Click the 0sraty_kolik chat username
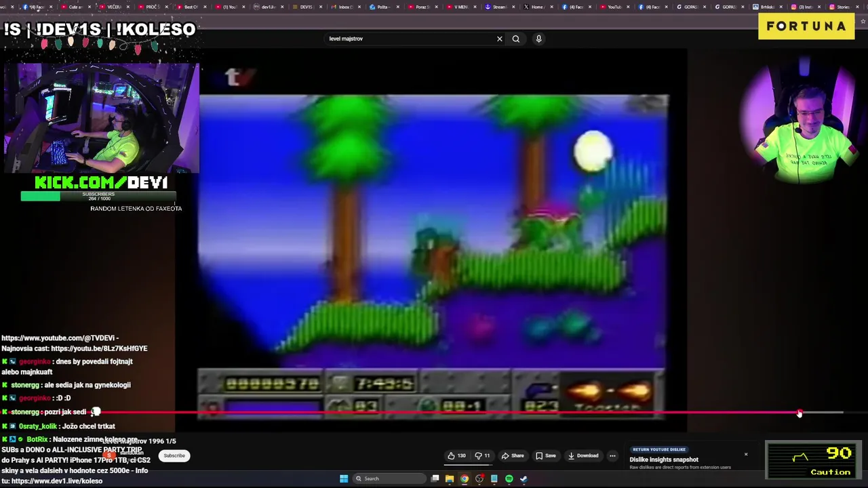The width and height of the screenshot is (868, 488). pyautogui.click(x=39, y=426)
